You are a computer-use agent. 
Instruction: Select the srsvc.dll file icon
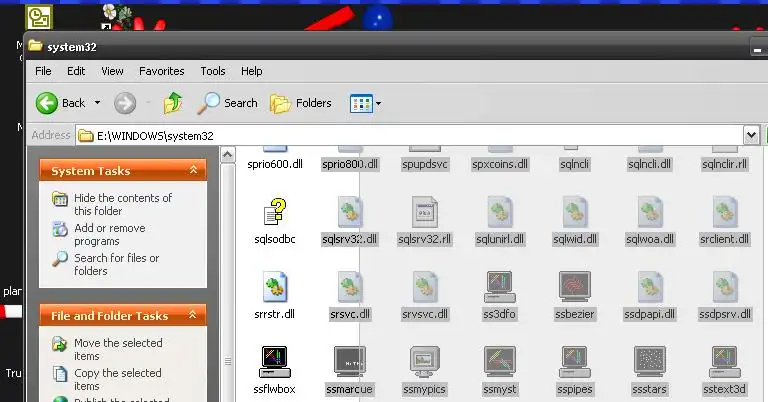coord(350,287)
